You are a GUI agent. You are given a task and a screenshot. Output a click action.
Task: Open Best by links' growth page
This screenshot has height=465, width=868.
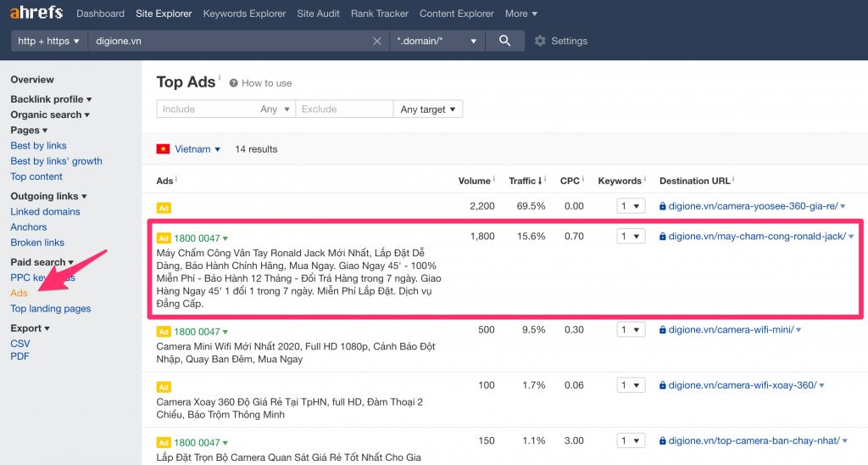click(57, 161)
